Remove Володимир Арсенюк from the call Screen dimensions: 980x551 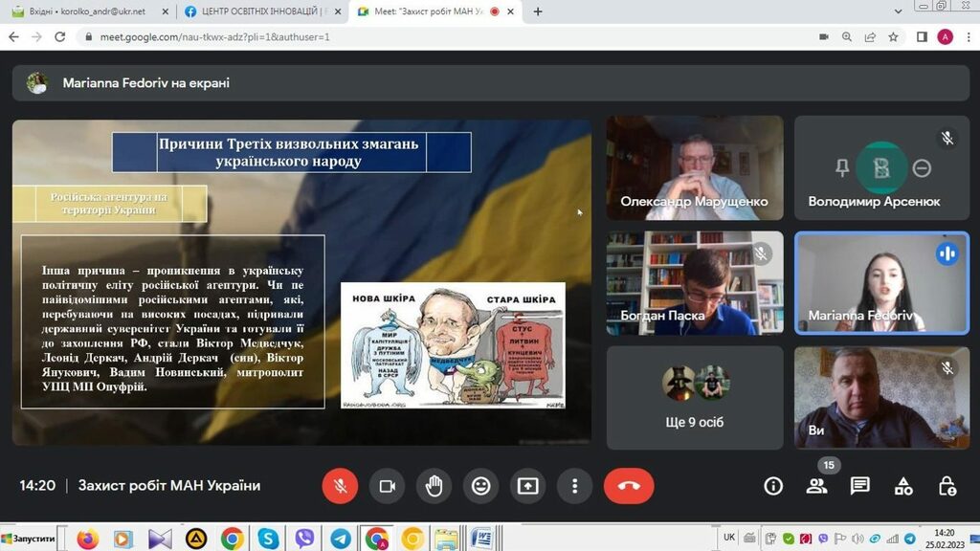pos(922,168)
